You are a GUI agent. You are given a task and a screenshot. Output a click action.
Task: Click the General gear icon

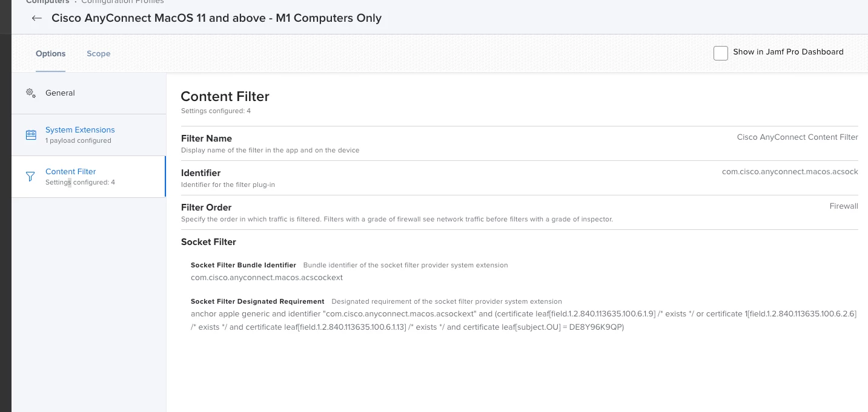tap(31, 93)
